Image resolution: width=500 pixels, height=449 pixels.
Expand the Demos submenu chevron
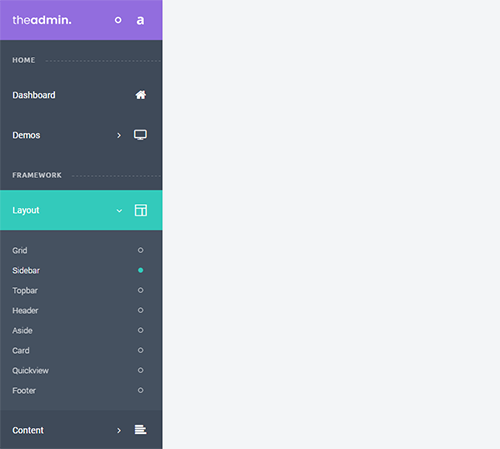tap(119, 135)
